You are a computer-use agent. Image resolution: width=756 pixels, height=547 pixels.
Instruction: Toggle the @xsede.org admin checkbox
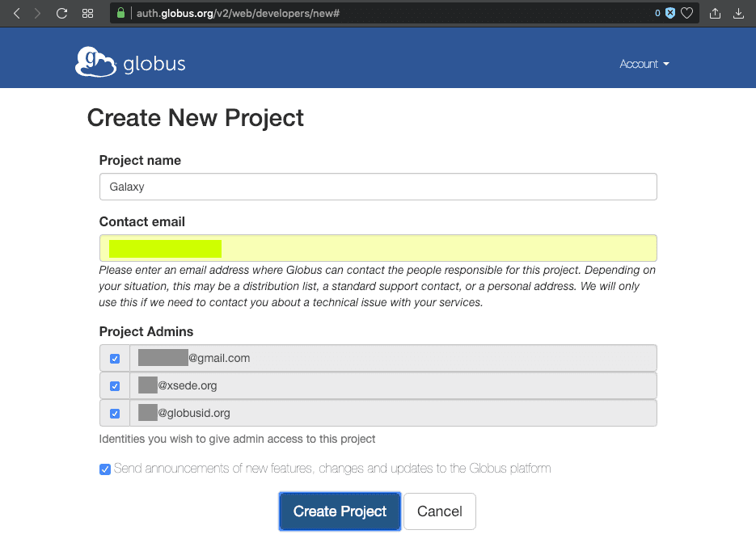click(x=115, y=385)
